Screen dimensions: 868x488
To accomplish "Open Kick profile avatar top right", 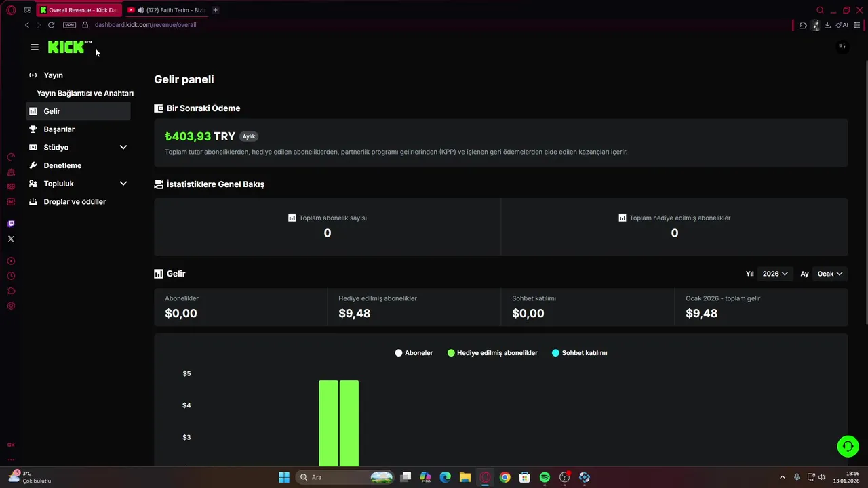I will pos(842,47).
